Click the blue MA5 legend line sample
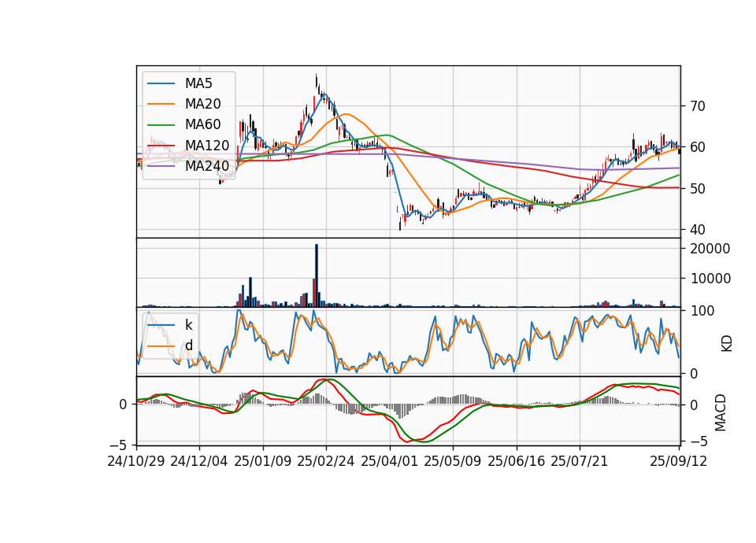This screenshot has height=543, width=756. click(161, 84)
